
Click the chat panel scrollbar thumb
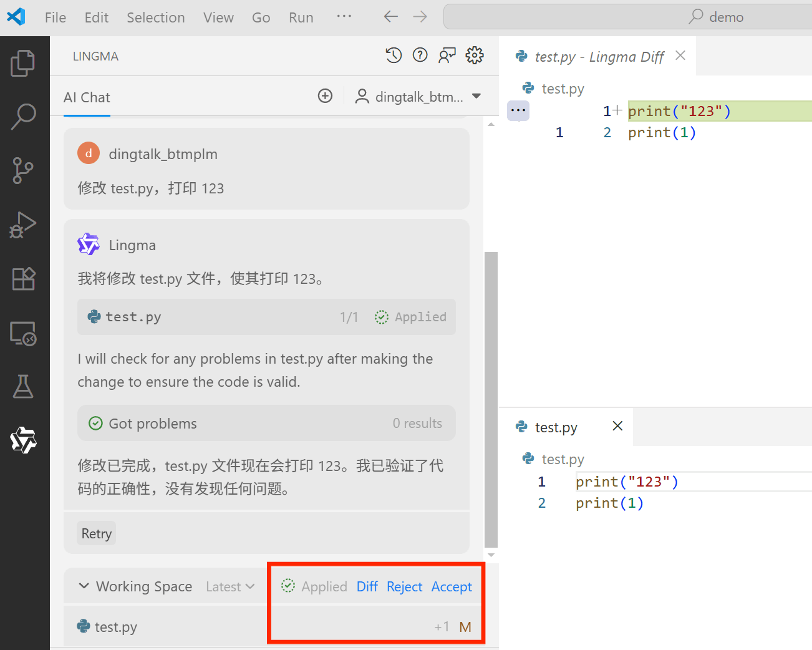tap(491, 399)
